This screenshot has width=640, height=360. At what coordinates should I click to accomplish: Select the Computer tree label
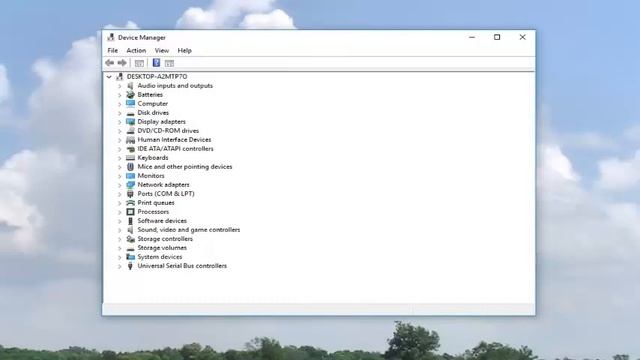[x=153, y=104]
